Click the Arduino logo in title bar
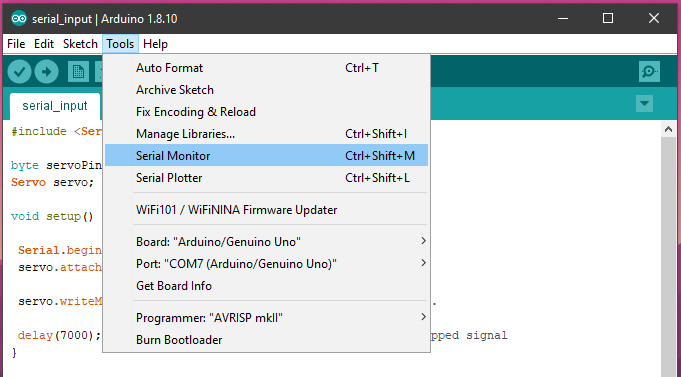Screen dimensions: 681x377 (x=19, y=19)
